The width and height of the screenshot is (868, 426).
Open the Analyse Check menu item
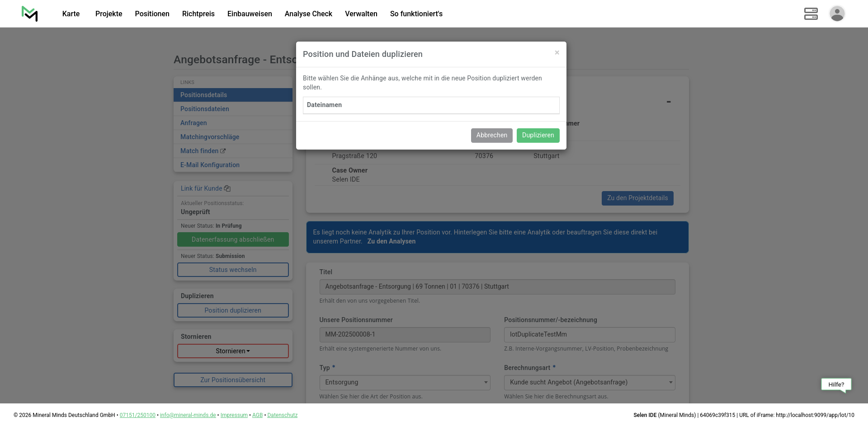pos(308,14)
